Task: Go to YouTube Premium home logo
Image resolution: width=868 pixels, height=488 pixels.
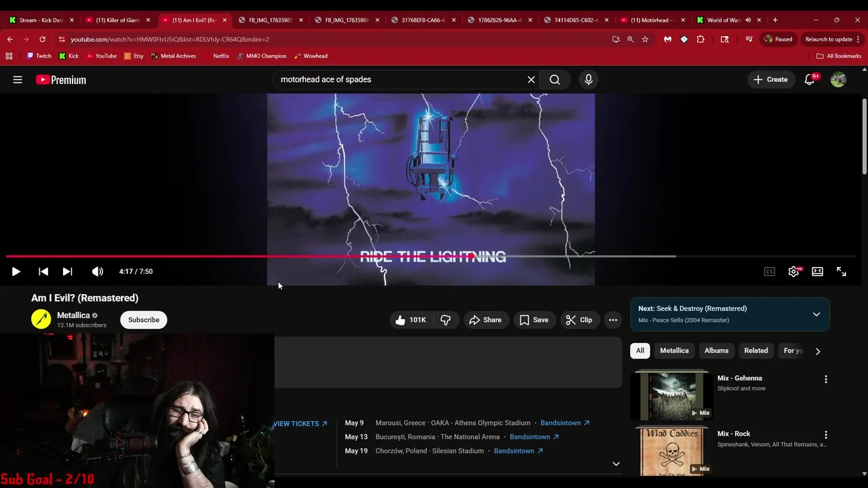Action: [x=61, y=79]
